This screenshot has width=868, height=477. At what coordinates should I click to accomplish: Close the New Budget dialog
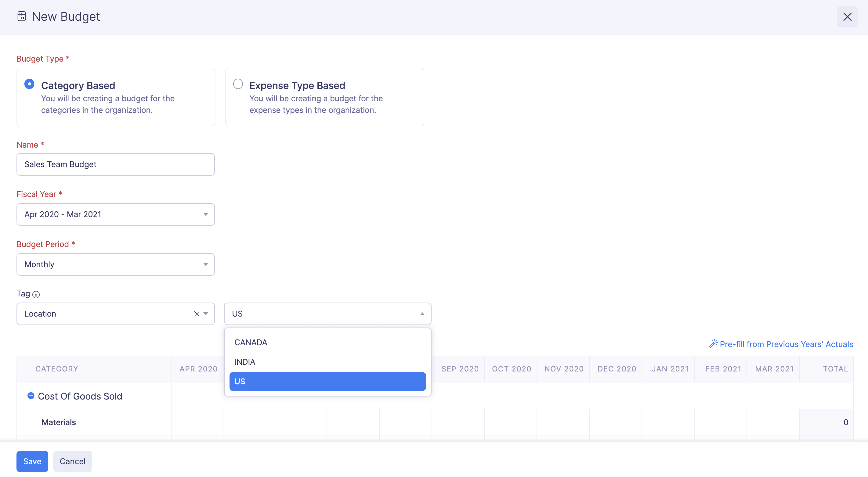(x=847, y=17)
